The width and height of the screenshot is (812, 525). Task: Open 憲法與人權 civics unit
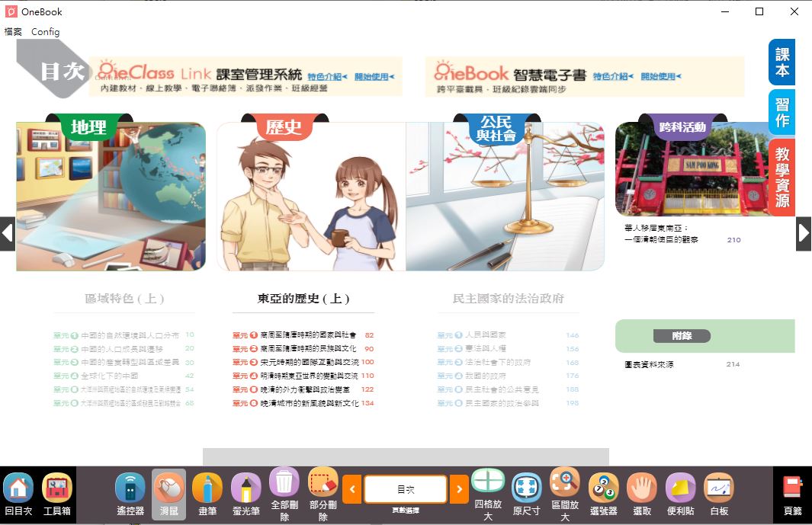pyautogui.click(x=508, y=348)
